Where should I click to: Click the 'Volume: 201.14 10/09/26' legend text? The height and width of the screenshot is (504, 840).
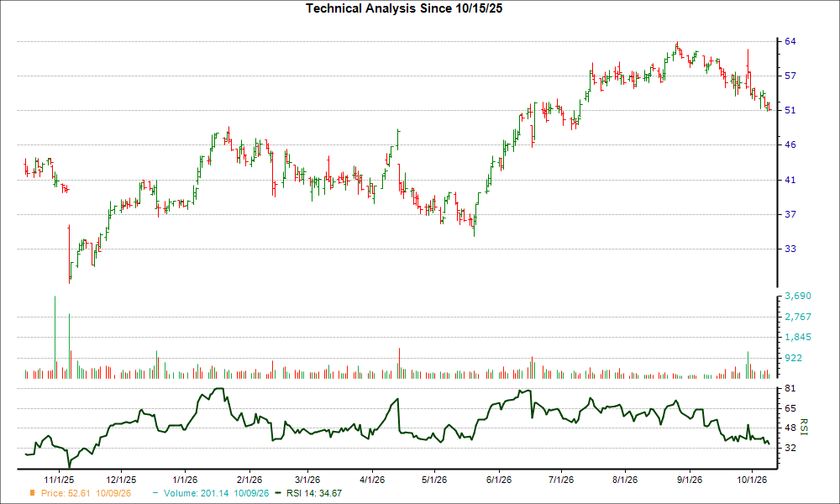pyautogui.click(x=217, y=493)
